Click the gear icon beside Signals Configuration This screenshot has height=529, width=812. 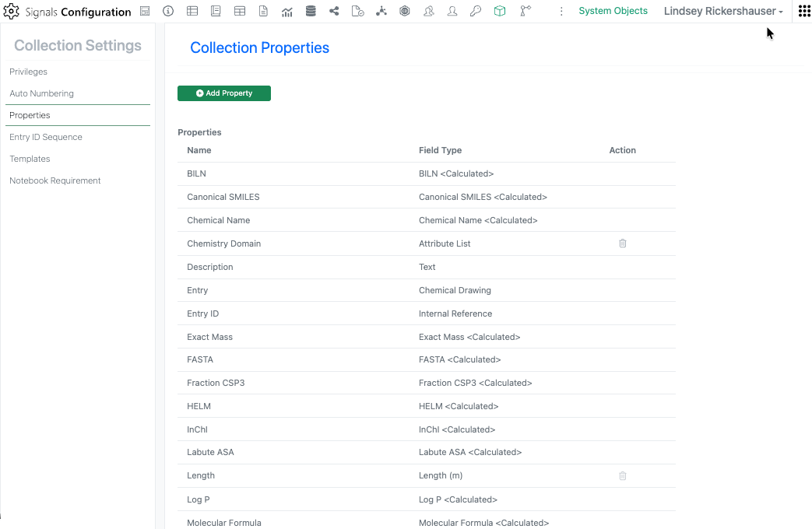point(11,11)
